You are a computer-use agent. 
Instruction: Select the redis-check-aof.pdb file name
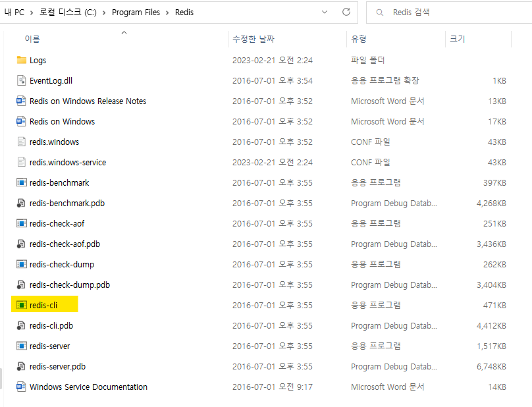click(x=65, y=244)
